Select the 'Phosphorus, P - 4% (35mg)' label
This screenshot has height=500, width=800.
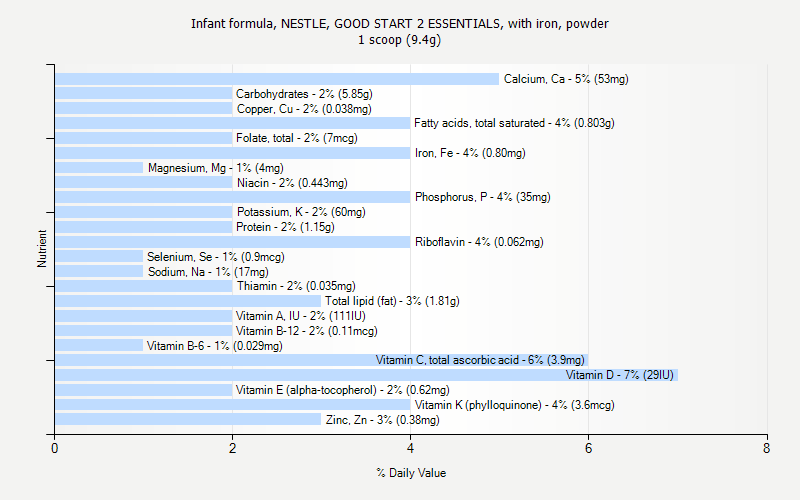(x=483, y=197)
